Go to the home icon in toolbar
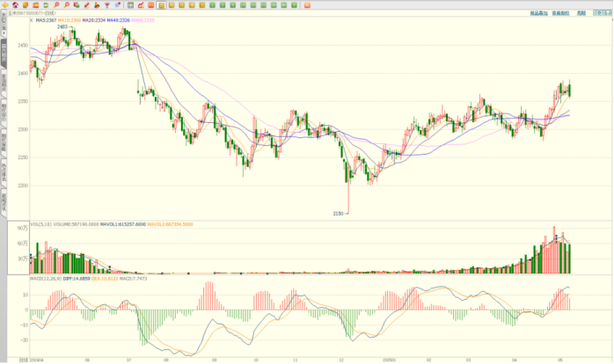This screenshot has height=364, width=614. (x=15, y=4)
